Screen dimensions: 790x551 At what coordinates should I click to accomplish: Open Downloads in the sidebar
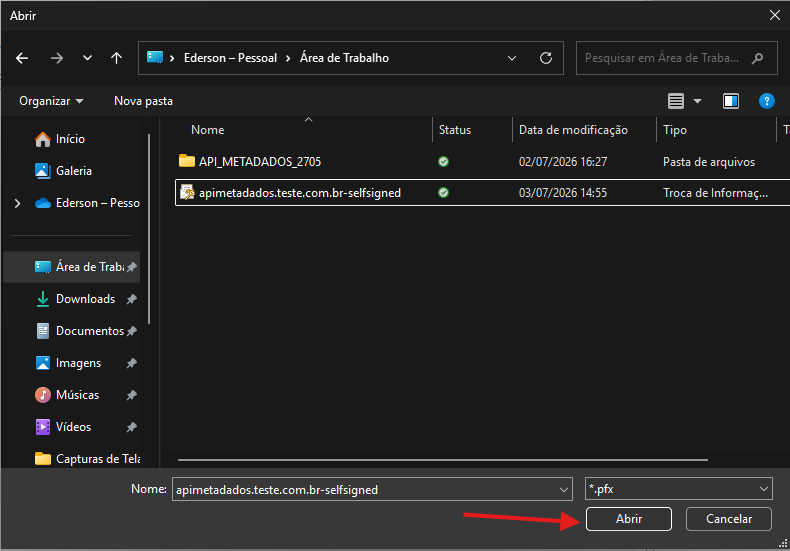coord(85,299)
